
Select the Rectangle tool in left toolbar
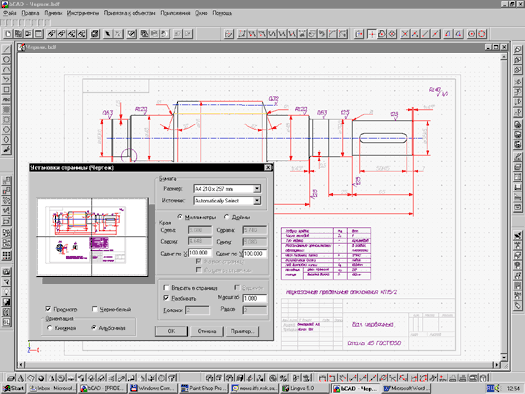(6, 90)
